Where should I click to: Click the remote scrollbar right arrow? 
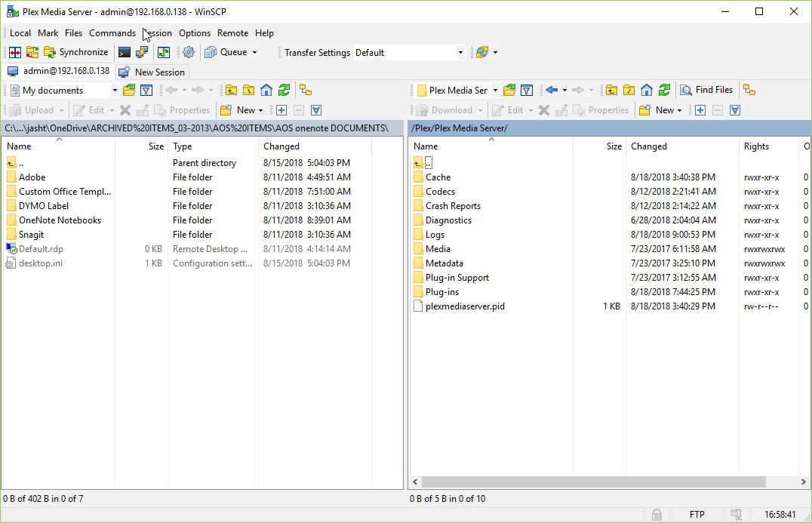(x=803, y=481)
